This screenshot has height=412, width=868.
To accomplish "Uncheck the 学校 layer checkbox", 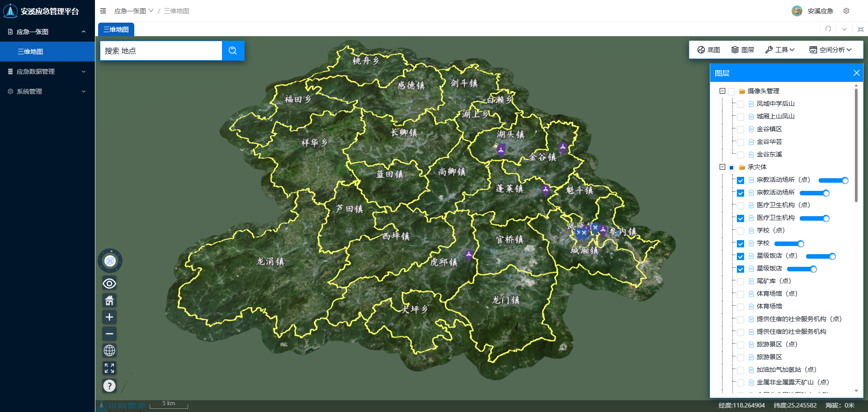I will (741, 244).
